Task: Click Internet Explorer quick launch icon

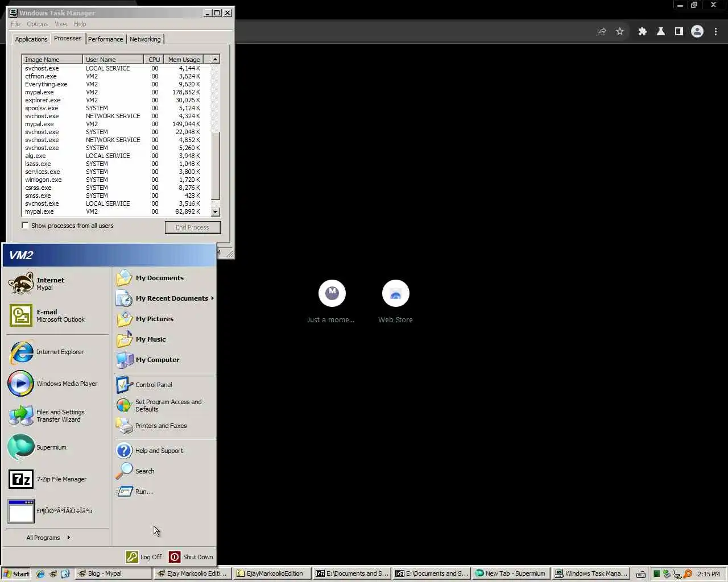Action: pos(40,574)
